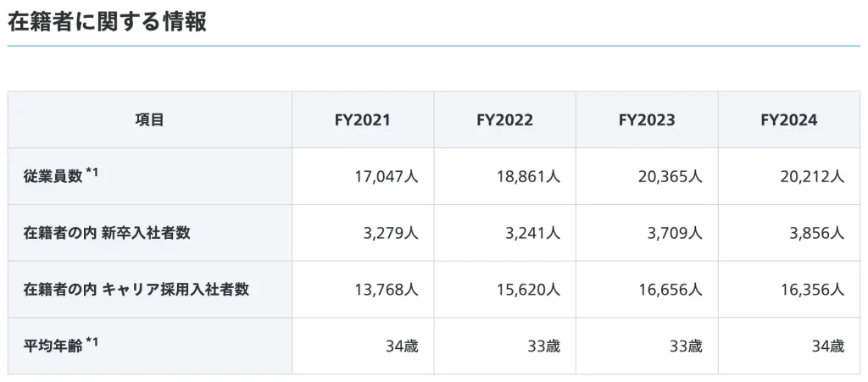
Task: Select the 20,212人 cell under FY2024
Action: click(x=812, y=177)
